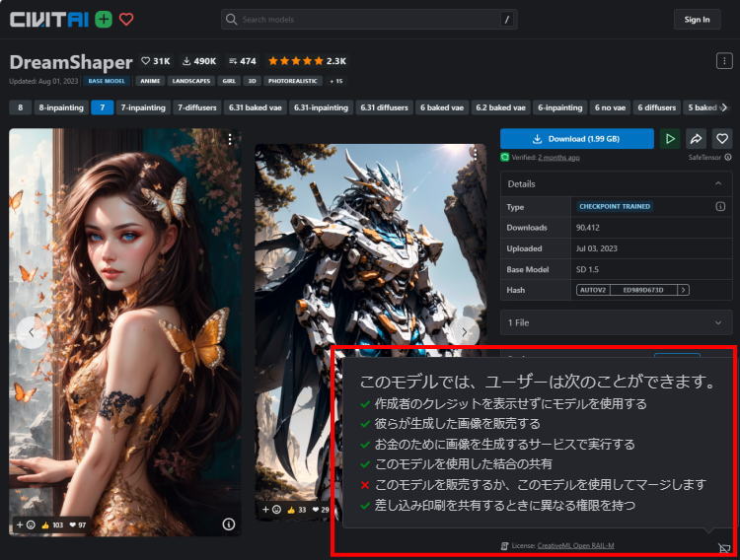This screenshot has width=740, height=560.
Task: Copy the AUTOV2 hash value
Action: pos(643,290)
